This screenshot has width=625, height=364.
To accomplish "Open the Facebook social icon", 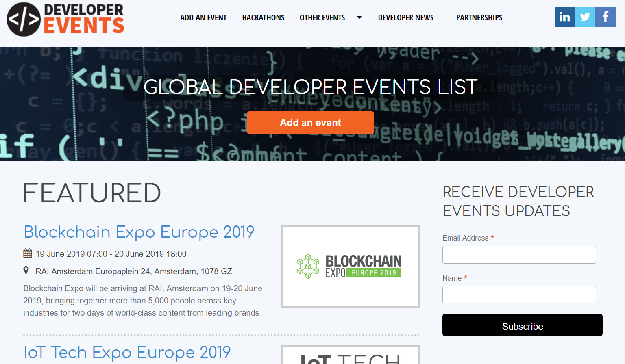I will 605,17.
